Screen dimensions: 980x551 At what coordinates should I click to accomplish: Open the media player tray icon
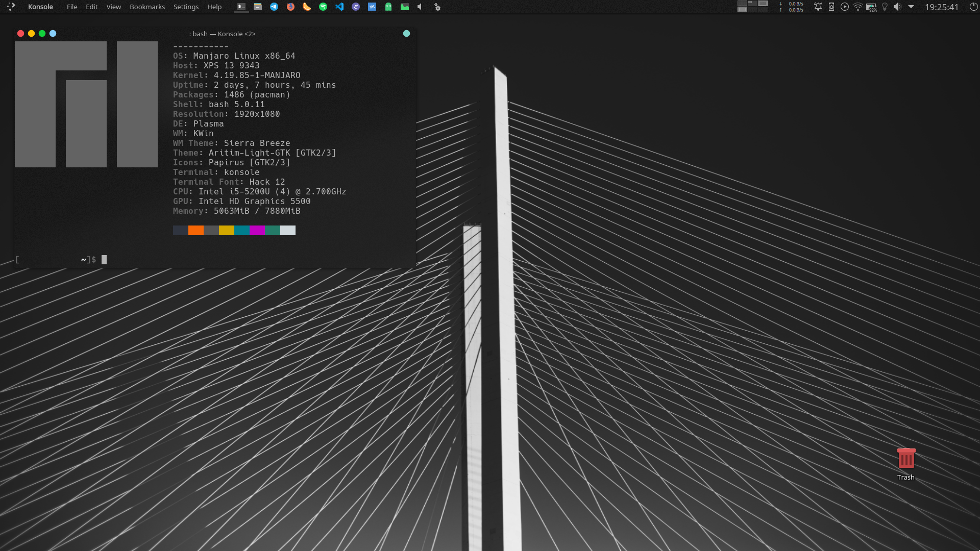pos(845,7)
